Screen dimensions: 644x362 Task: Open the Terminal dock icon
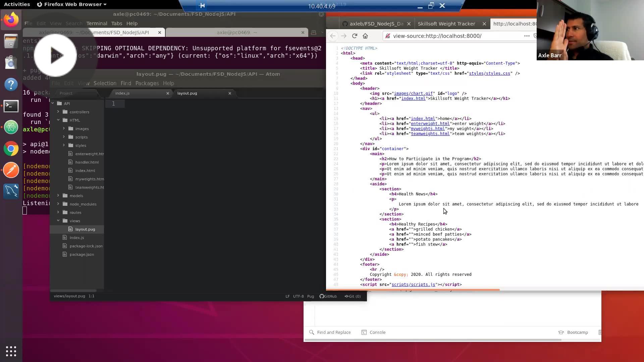tap(11, 106)
